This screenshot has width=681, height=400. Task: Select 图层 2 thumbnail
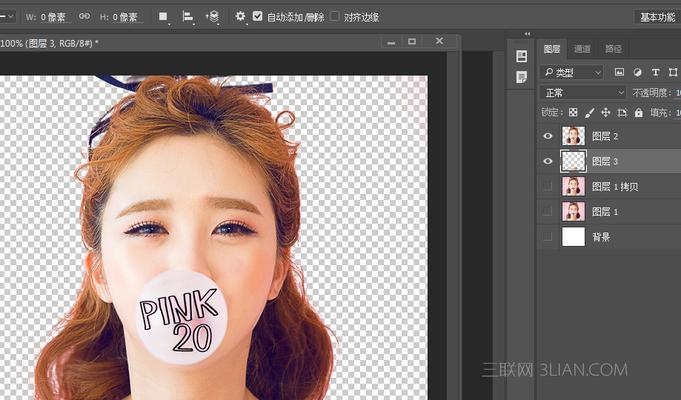[573, 136]
